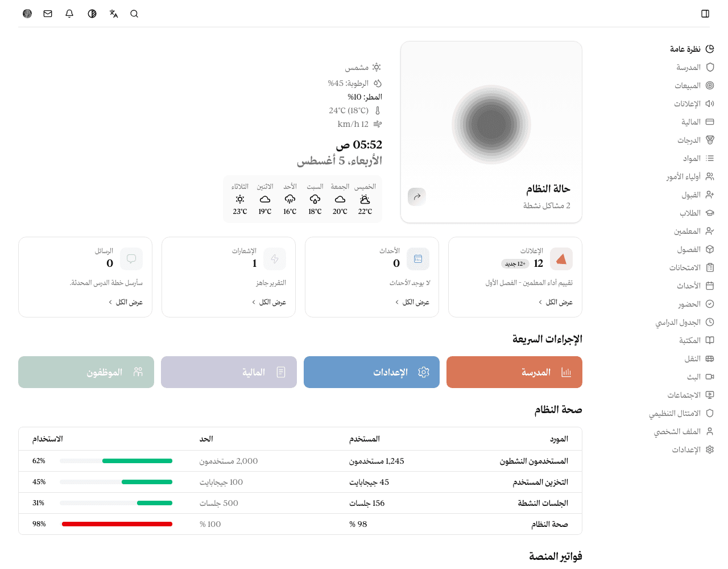Screen dimensions: 728x569
Task: Open الدرجات in the sidebar
Action: [696, 140]
